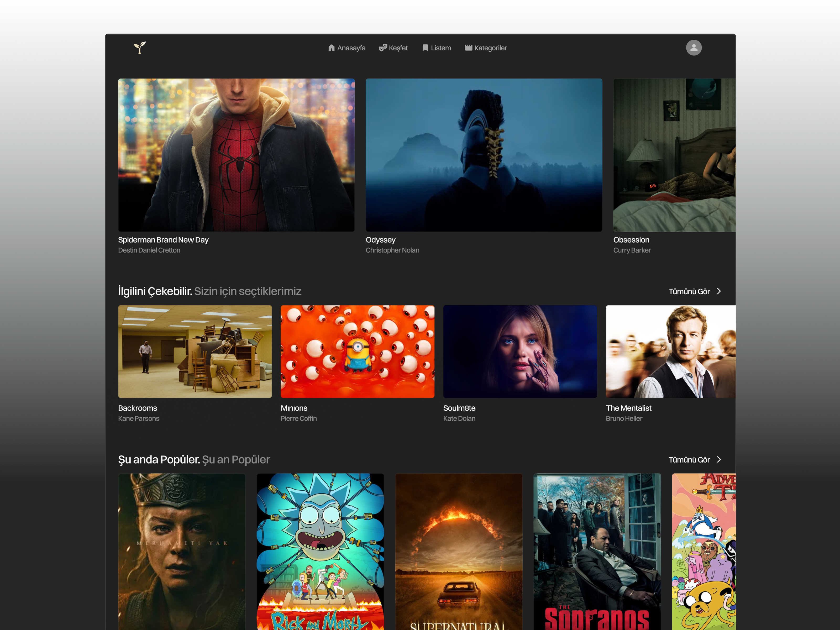Screen dimensions: 840x630
Task: Open the Backrooms thumbnail
Action: pos(195,352)
